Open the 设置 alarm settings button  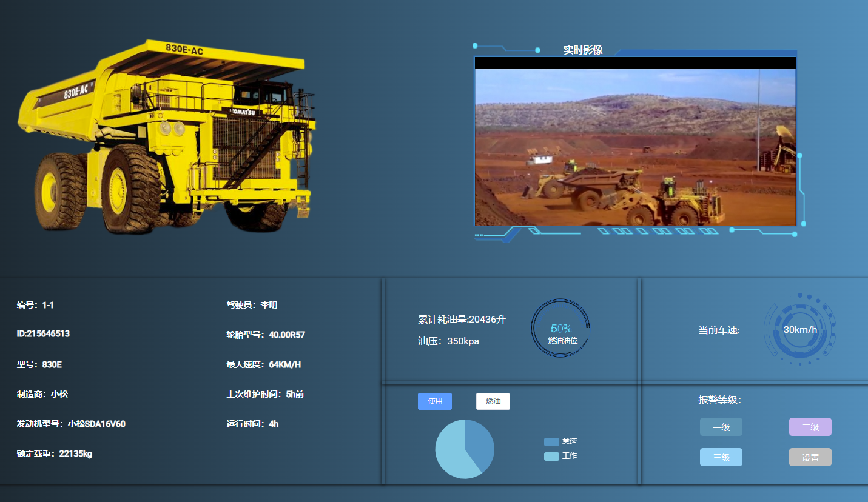810,457
